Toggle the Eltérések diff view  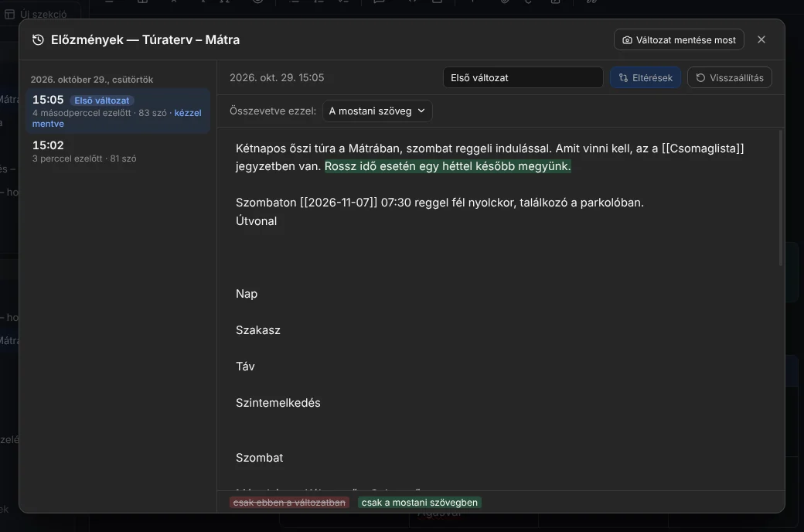pyautogui.click(x=646, y=78)
